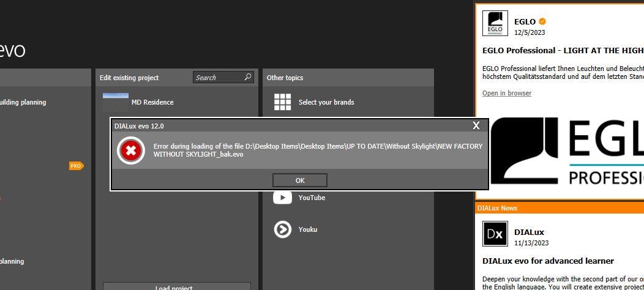The image size is (644, 290).
Task: Open EGLO Professional news headline
Action: 563,51
